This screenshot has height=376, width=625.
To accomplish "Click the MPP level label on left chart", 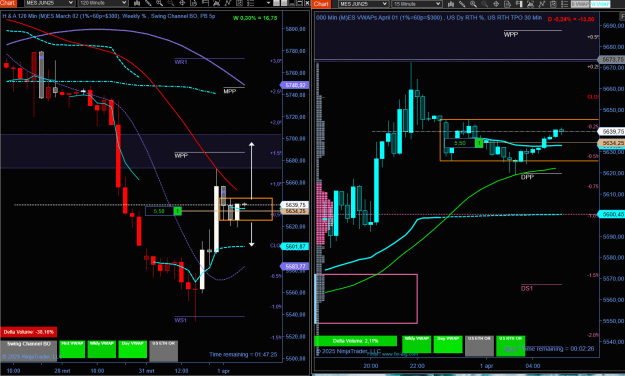I will point(230,91).
